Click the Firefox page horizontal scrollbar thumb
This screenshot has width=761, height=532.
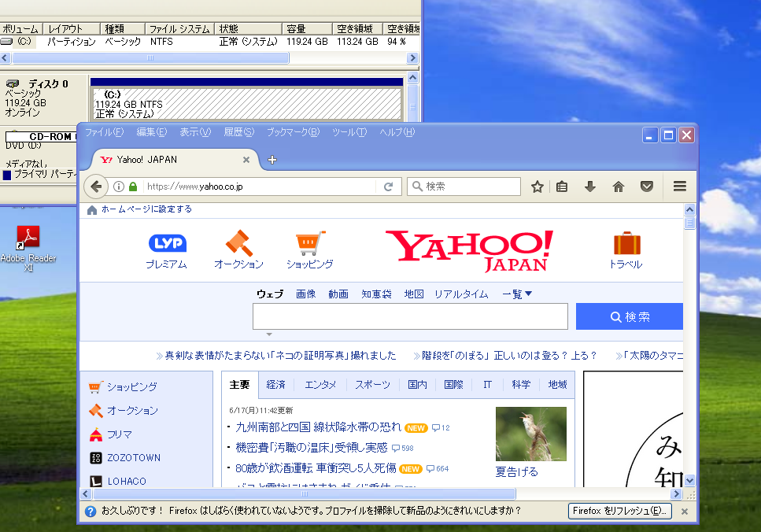(305, 494)
